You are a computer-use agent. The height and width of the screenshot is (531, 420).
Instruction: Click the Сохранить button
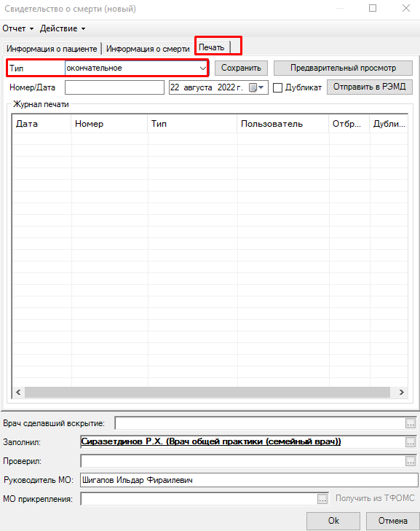[241, 68]
